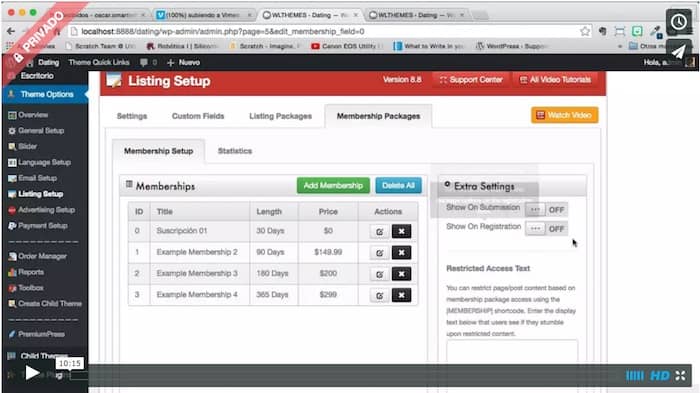The image size is (700, 393).
Task: Toggle HD quality in video player
Action: pyautogui.click(x=659, y=376)
